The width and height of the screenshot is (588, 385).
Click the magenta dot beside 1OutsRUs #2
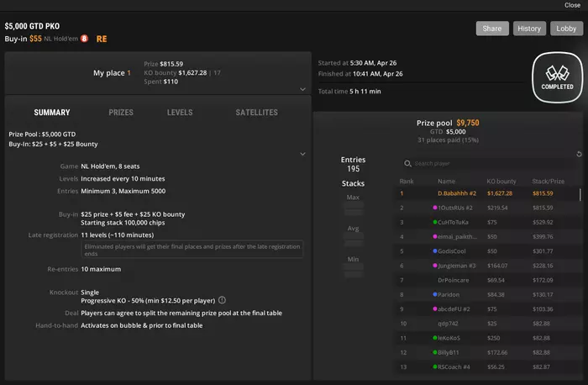(x=435, y=208)
